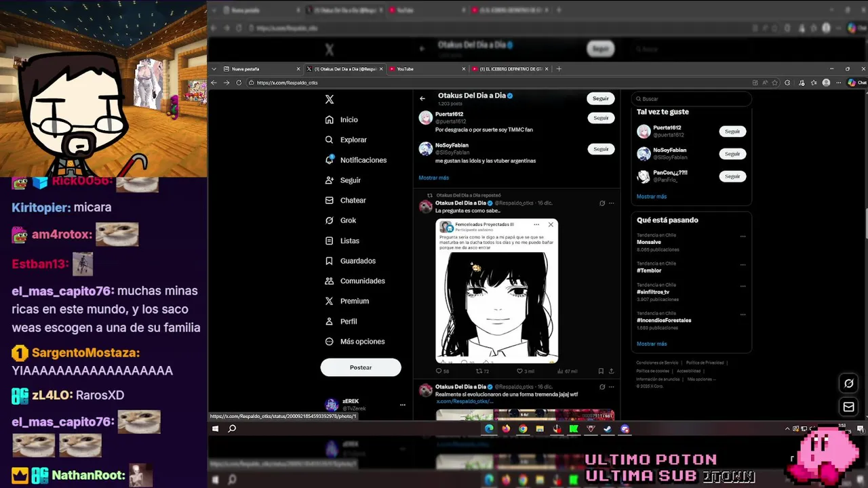
Task: Open #sinfiltros.tv trend options dots
Action: point(743,287)
